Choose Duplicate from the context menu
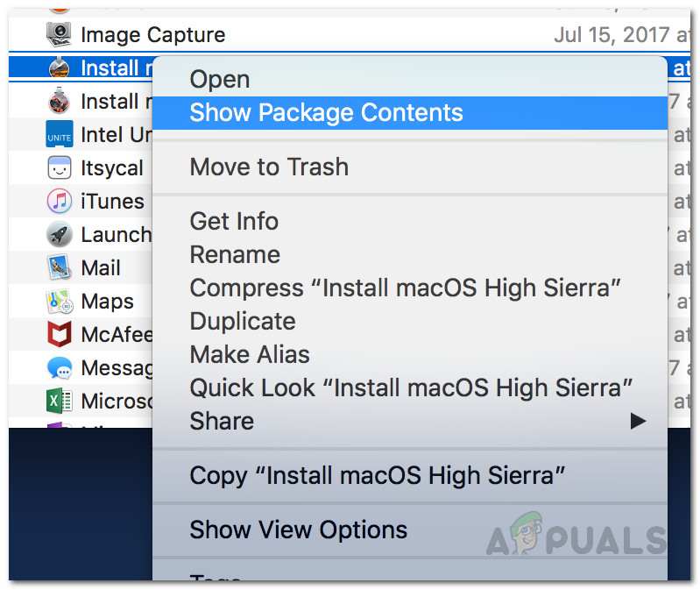 pos(243,322)
